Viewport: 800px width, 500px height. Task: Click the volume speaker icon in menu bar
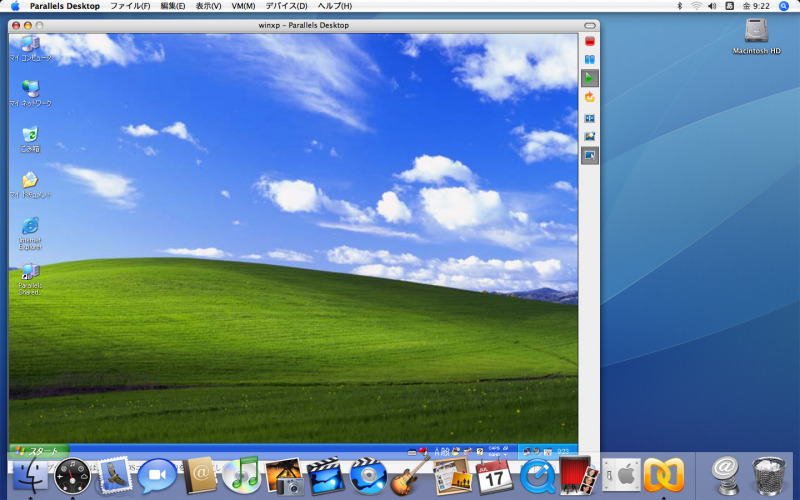(x=712, y=6)
